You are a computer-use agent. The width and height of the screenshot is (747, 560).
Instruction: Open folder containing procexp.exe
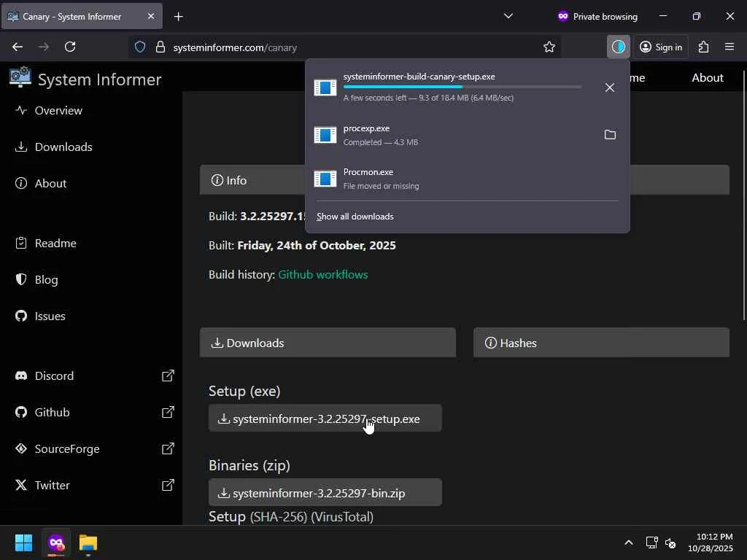click(610, 135)
